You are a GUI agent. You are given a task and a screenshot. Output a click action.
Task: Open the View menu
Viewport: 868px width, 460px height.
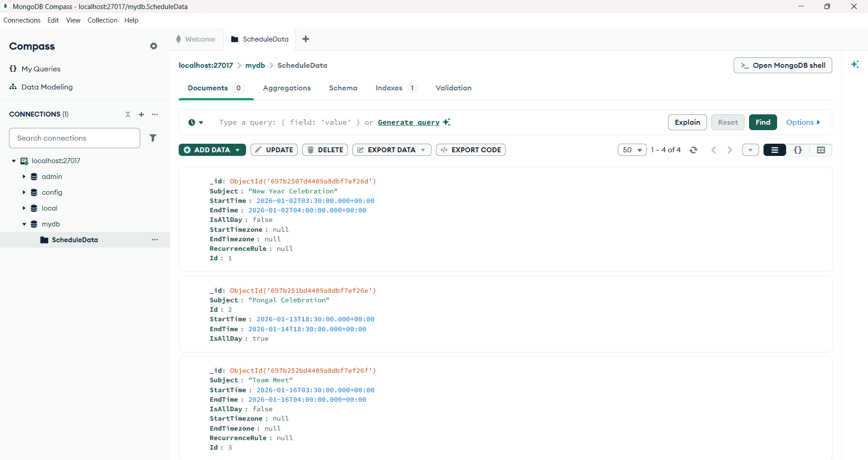point(73,20)
